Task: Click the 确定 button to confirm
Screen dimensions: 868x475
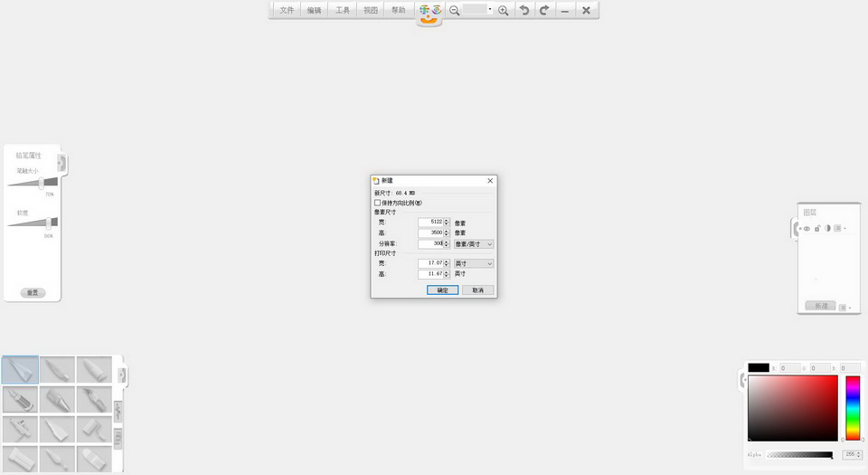Action: (443, 290)
